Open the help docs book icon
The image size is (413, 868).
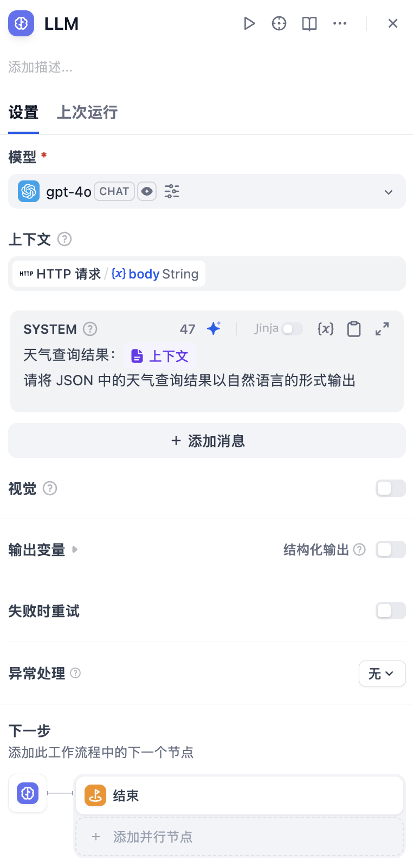pos(309,23)
